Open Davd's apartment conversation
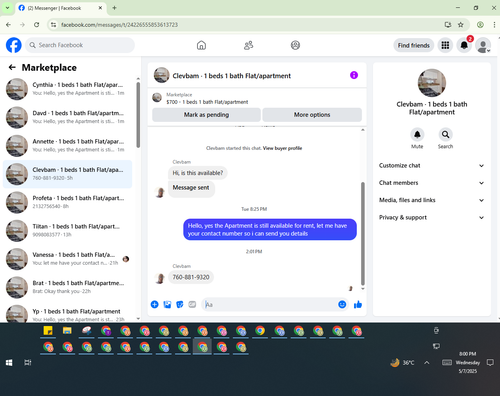500x396 pixels. click(x=67, y=117)
